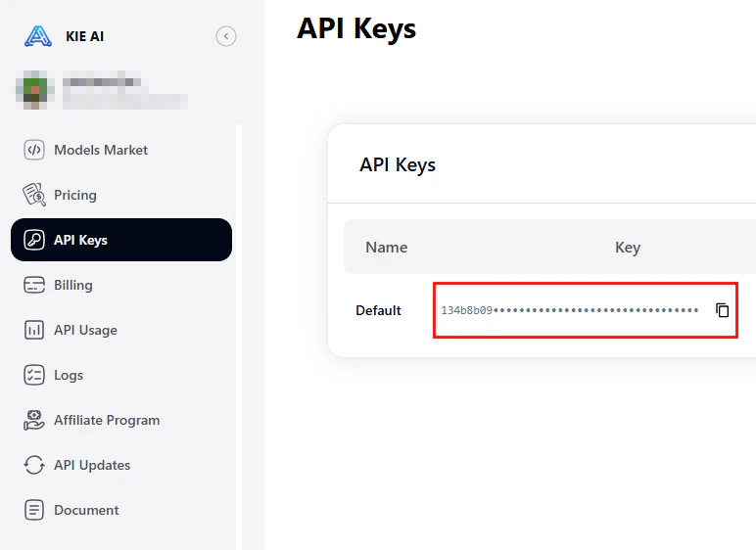Click the Pricing tag icon
Image resolution: width=756 pixels, height=550 pixels.
click(34, 195)
